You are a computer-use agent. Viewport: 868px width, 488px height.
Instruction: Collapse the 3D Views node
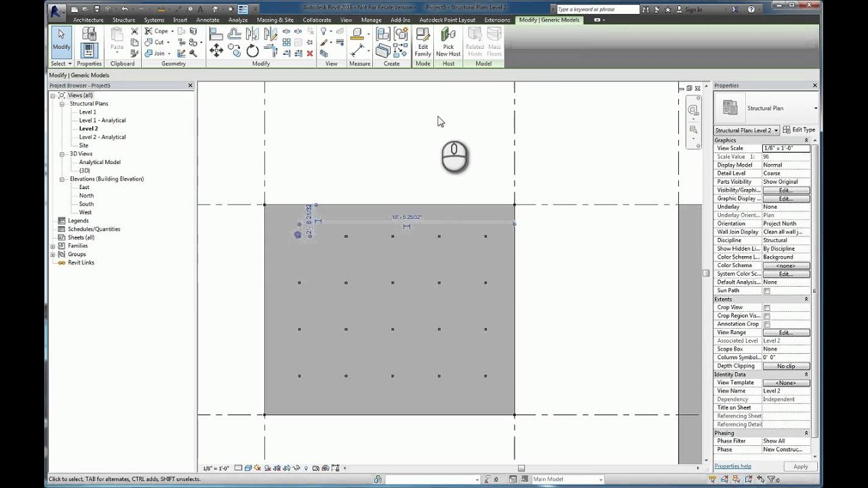pos(62,154)
